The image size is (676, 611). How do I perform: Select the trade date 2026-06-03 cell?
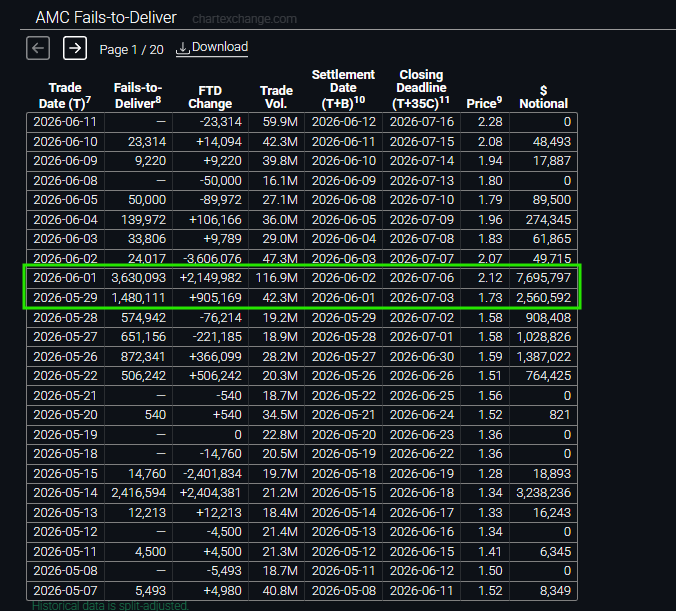(x=65, y=239)
